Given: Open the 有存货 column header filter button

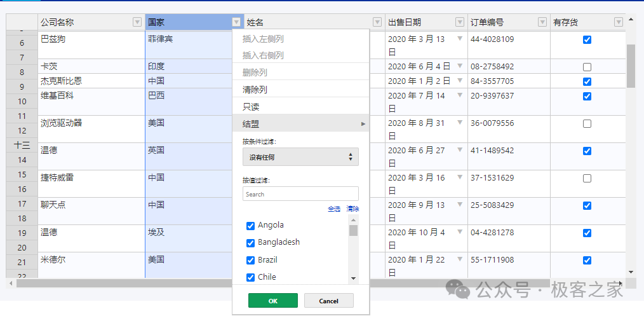Looking at the screenshot, I should tap(618, 22).
